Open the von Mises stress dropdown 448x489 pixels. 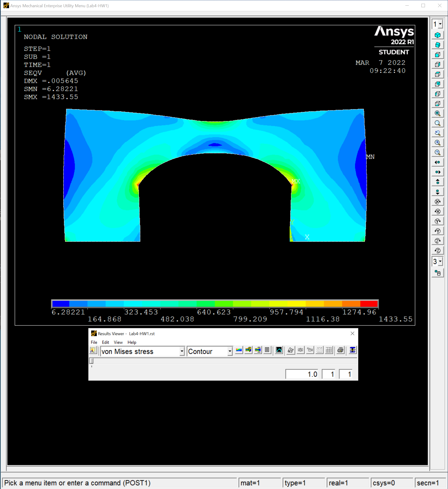coord(182,351)
